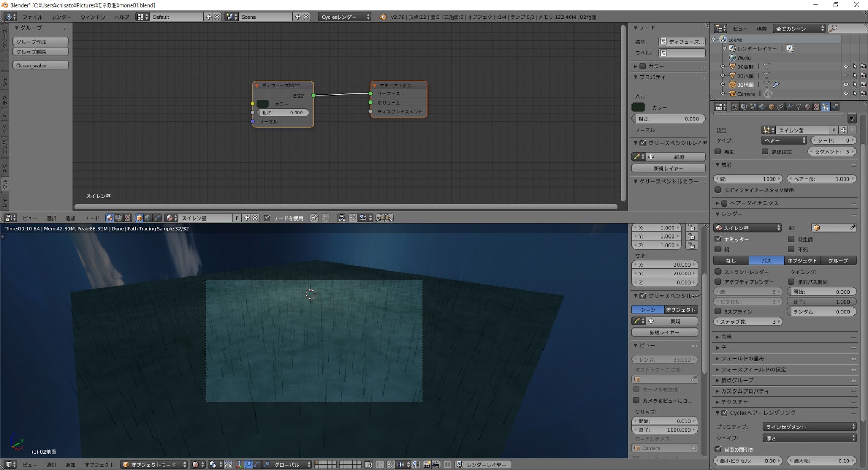Screen dimensions: 868x470
Task: Hide the 00放射 object with its eye icon
Action: [x=845, y=67]
